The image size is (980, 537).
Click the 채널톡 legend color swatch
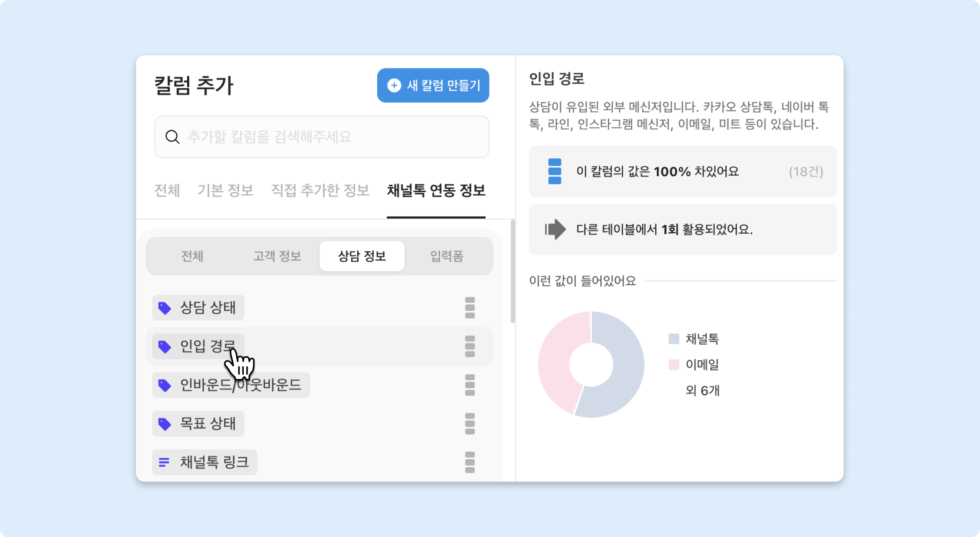coord(674,339)
